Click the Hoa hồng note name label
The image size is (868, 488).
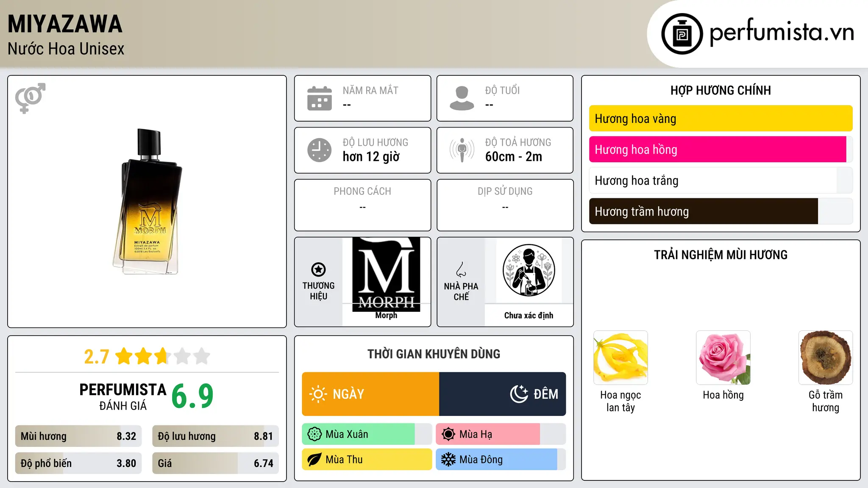click(x=723, y=395)
